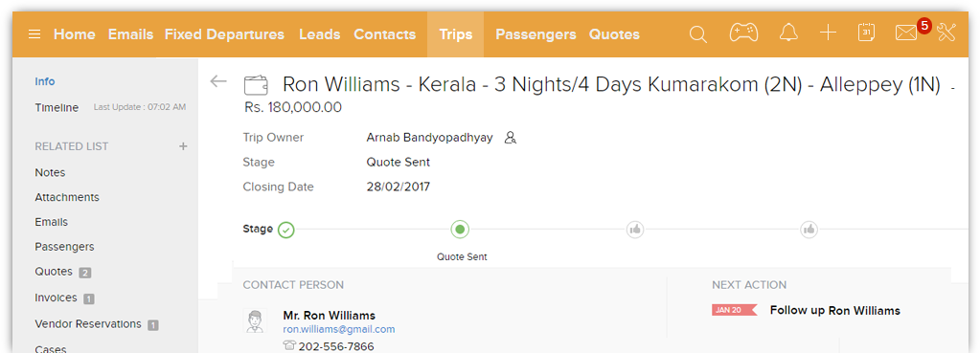Screen dimensions: 980x353
Task: Select the completed first stage circle
Action: point(285,231)
